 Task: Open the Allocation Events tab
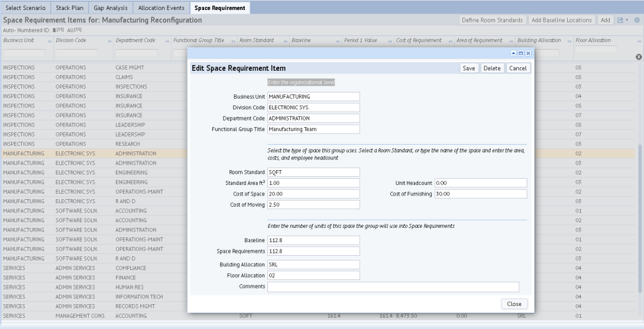coord(161,8)
